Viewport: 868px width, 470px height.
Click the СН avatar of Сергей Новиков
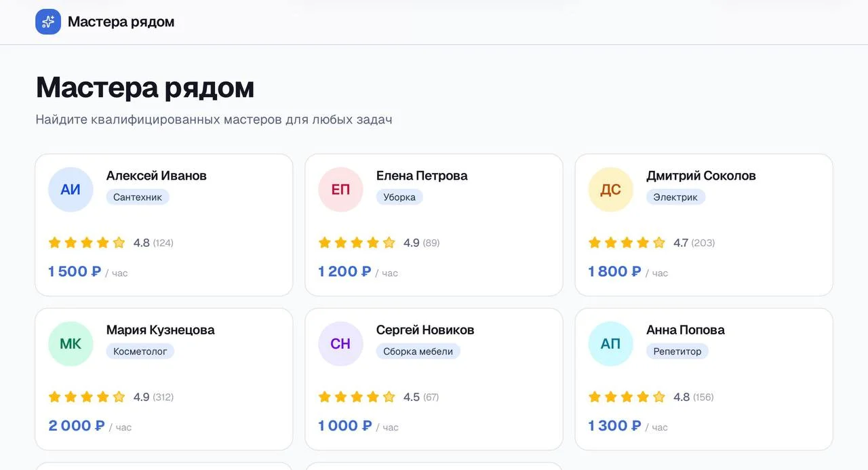pos(340,344)
